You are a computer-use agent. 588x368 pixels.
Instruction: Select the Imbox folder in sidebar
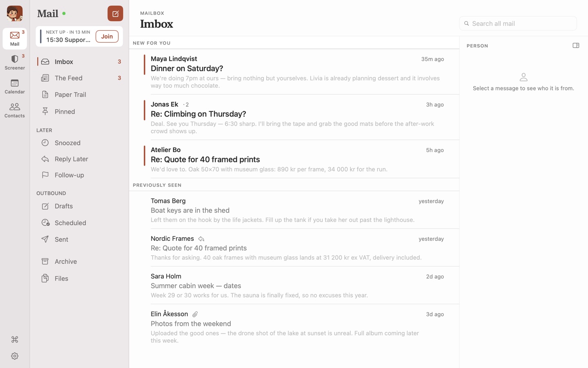pyautogui.click(x=80, y=62)
